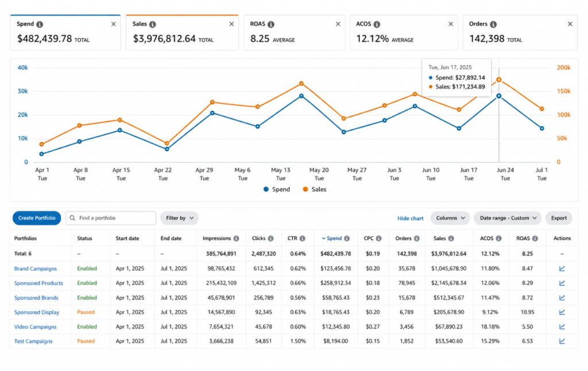Open info icon next to Sales card

click(x=153, y=24)
